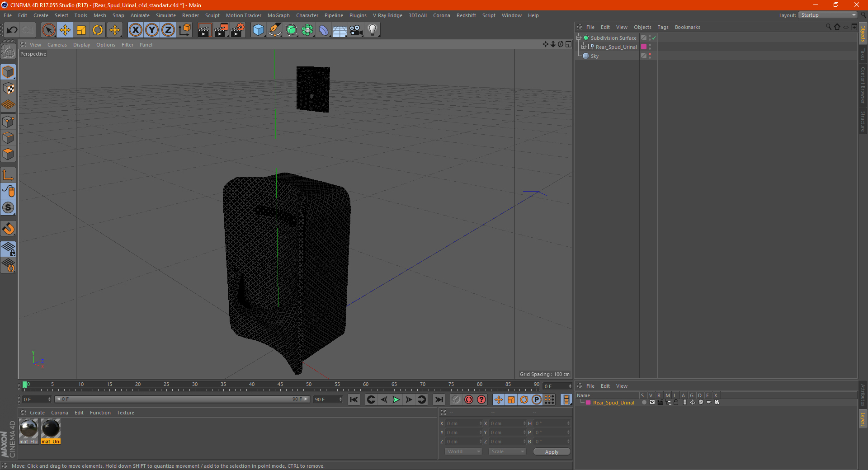Click Make Editable icon in left palette
The image size is (868, 470).
click(8, 51)
